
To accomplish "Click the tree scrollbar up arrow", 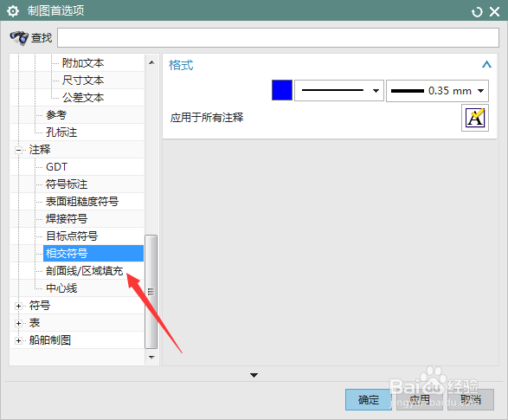I will coord(151,62).
